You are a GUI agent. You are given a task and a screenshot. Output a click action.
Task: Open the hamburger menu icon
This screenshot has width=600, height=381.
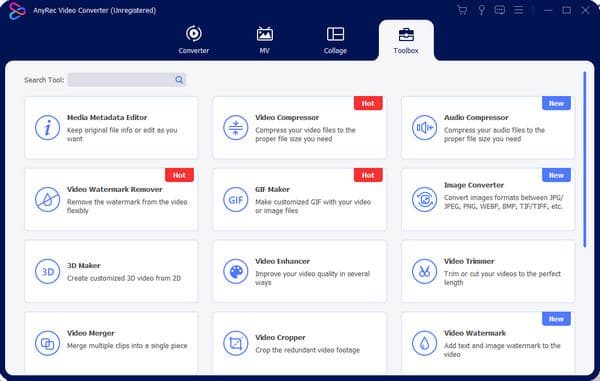tap(518, 10)
